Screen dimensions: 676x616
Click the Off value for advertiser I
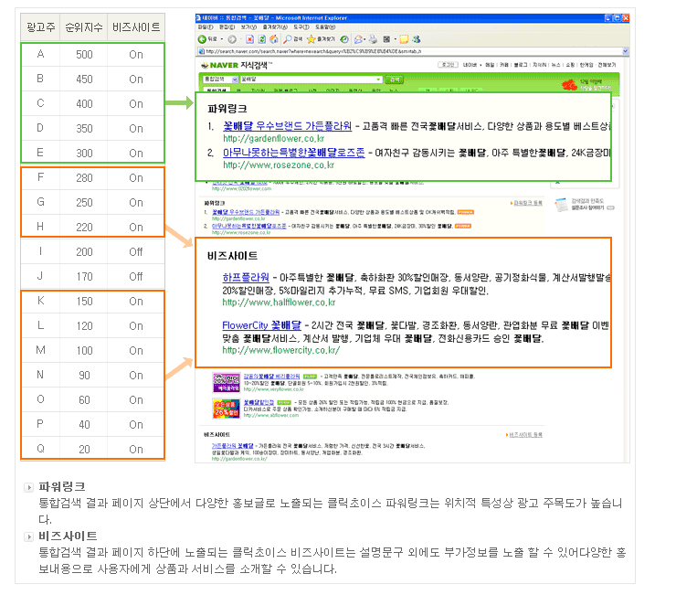coord(135,252)
